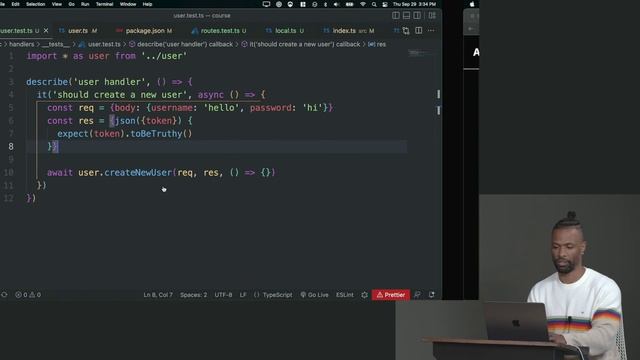This screenshot has width=640, height=360.
Task: Change end of line sequence LF
Action: tap(243, 295)
